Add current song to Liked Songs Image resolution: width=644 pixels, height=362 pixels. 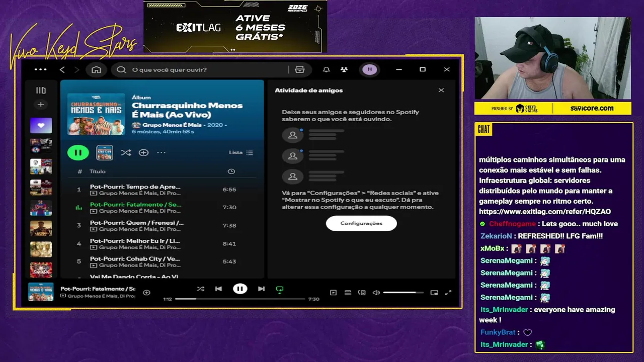coord(146,292)
